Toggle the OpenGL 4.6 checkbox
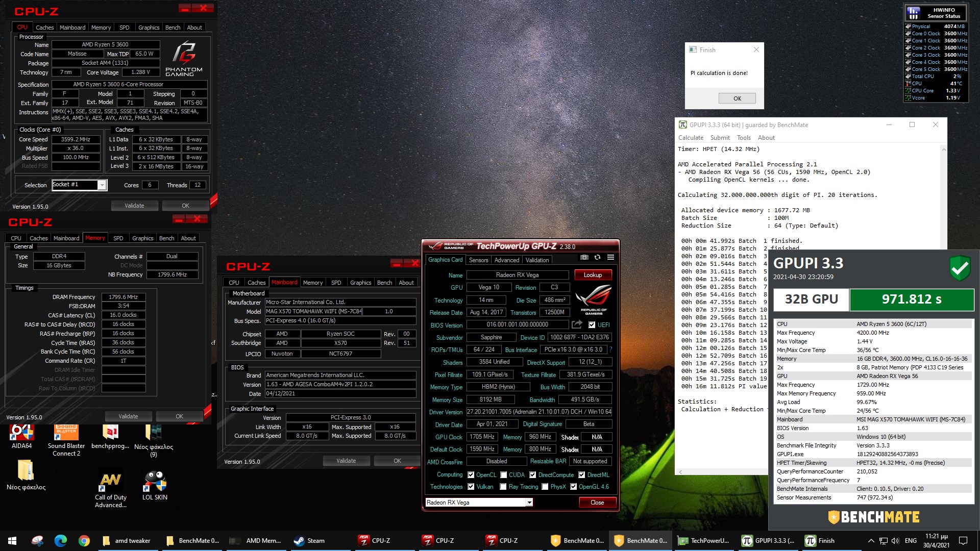Screen dimensions: 980x551 [574, 487]
